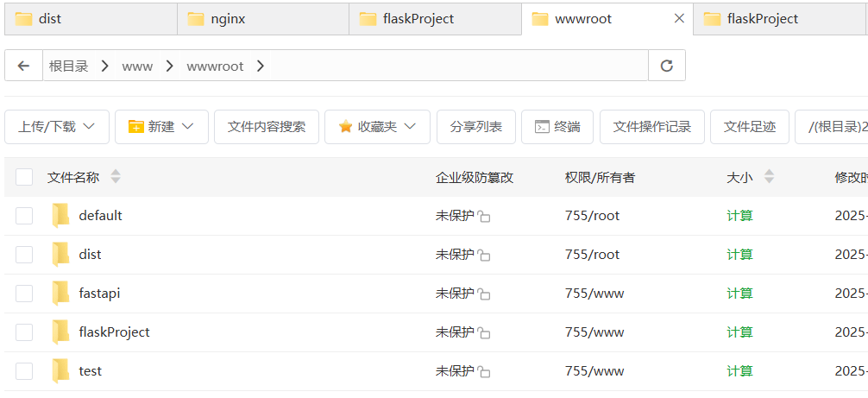The width and height of the screenshot is (868, 398).
Task: Click 755/www permission of flaskProject
Action: [594, 332]
